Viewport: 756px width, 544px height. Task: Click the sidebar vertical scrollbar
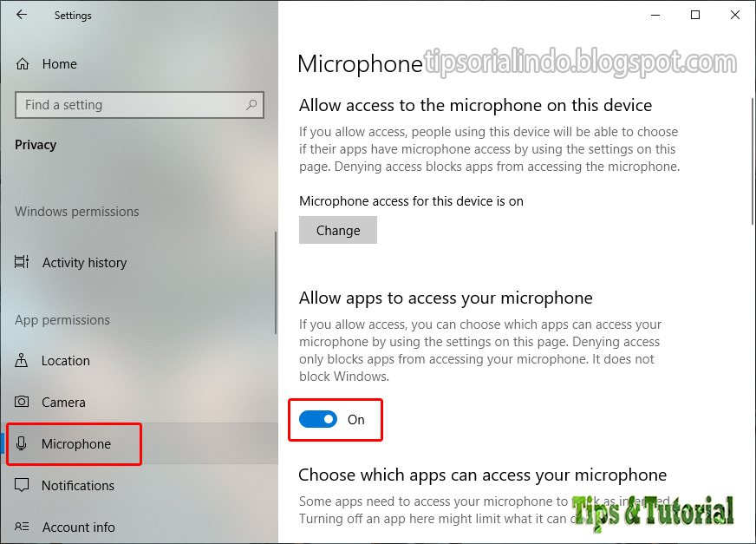click(x=276, y=282)
